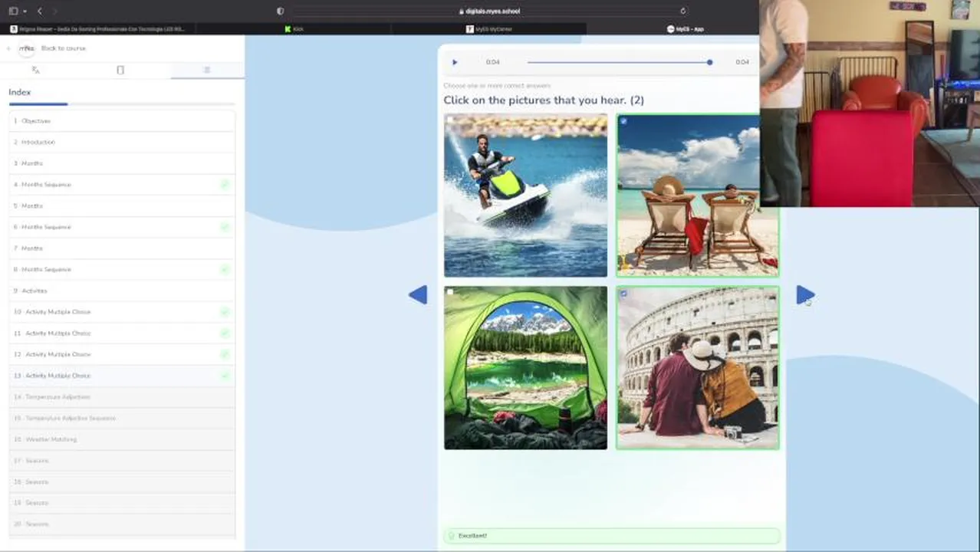Open index item 14 Temperature Adjectives
The width and height of the screenshot is (980, 552).
[x=122, y=397]
